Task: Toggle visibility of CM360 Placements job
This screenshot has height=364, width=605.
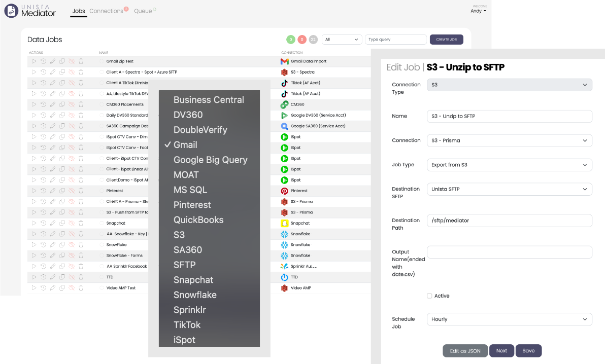Action: (x=72, y=104)
